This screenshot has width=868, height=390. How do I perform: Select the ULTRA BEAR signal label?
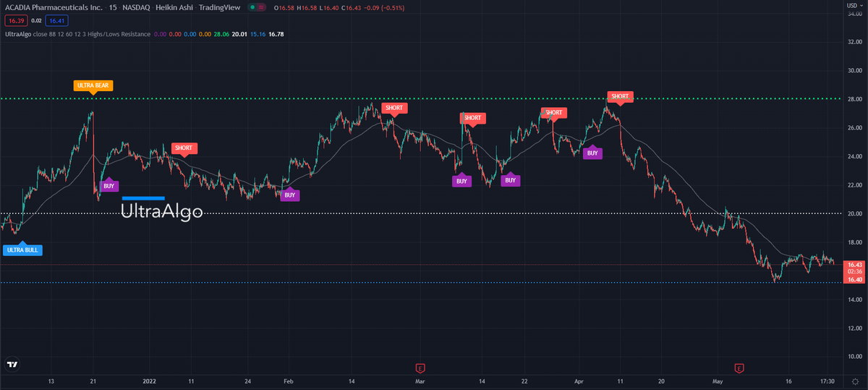(93, 86)
